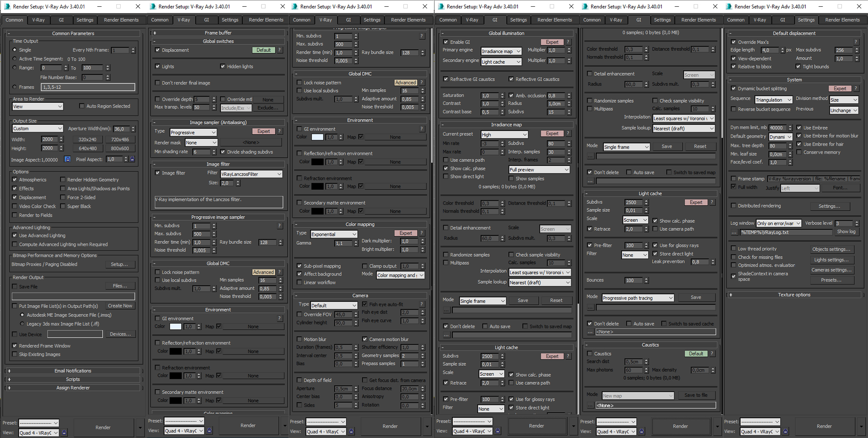Click the Aperture Width spinner arrows

[x=133, y=129]
